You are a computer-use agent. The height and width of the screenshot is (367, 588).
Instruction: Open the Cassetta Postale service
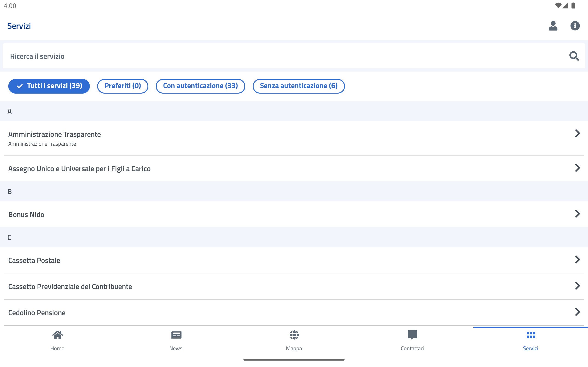(x=34, y=260)
